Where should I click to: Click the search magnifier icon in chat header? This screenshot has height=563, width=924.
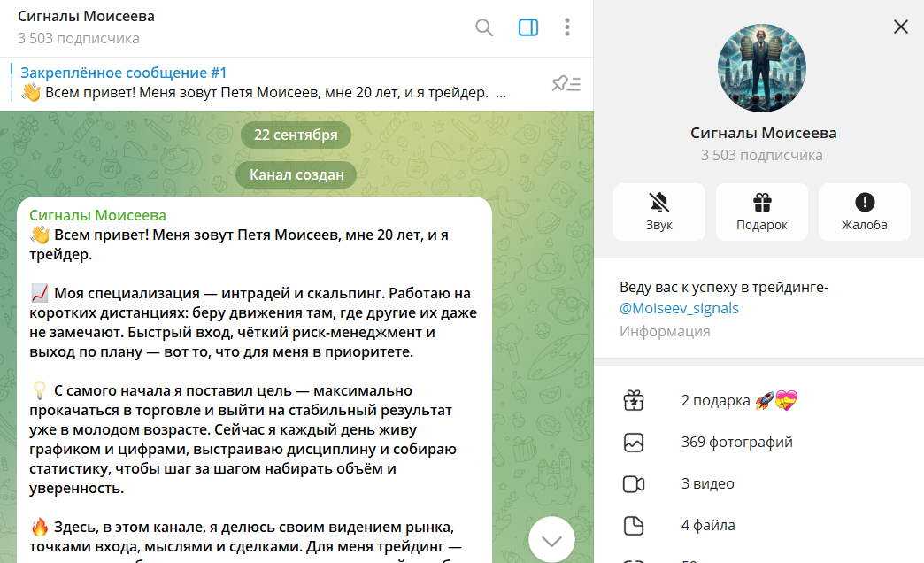pyautogui.click(x=484, y=27)
